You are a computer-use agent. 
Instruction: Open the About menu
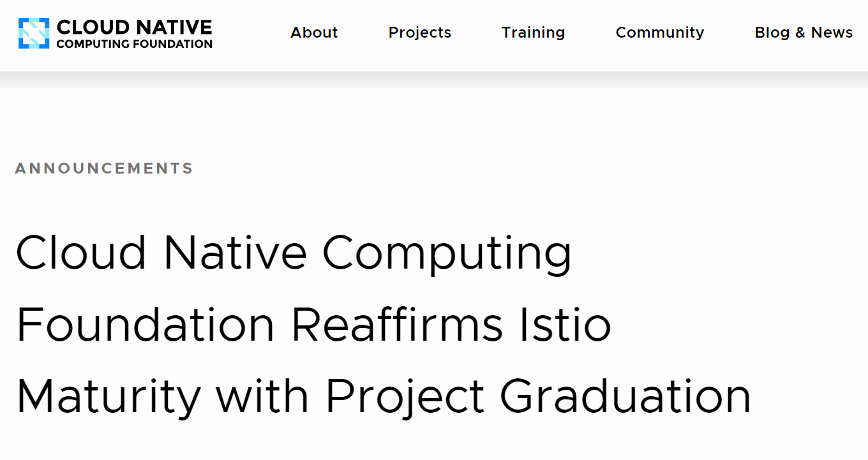click(x=314, y=33)
